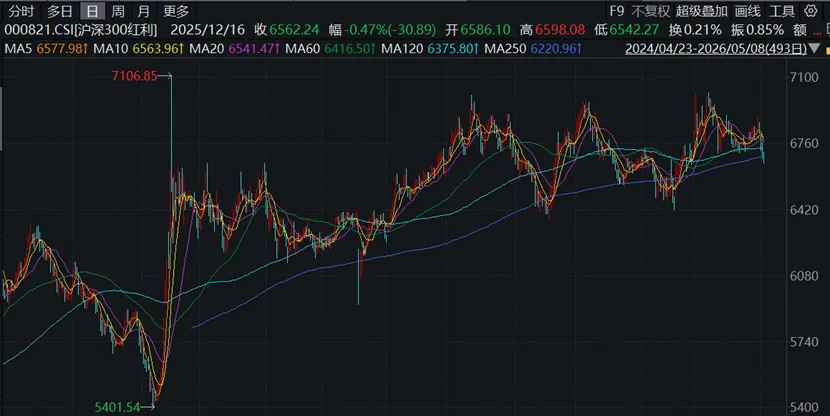Image resolution: width=830 pixels, height=416 pixels.
Task: Open chart settings gear icon
Action: coord(811,11)
